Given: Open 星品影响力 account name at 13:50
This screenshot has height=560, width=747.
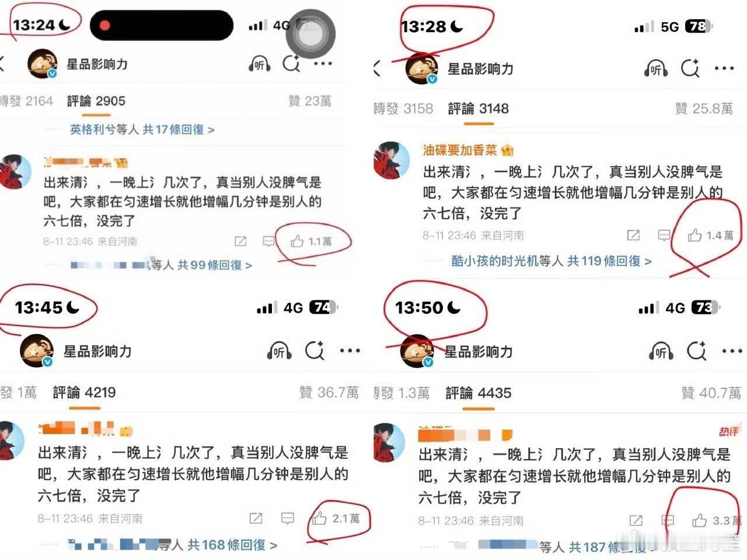Looking at the screenshot, I should tap(479, 352).
